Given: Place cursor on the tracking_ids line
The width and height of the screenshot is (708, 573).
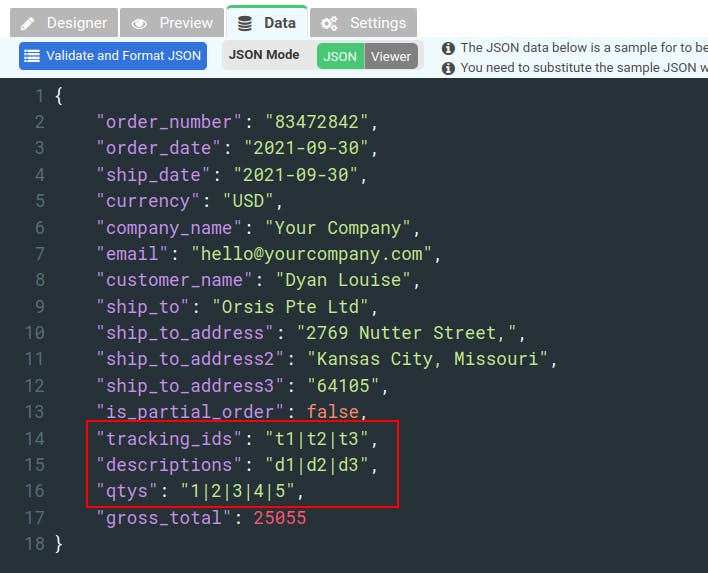Looking at the screenshot, I should (237, 439).
